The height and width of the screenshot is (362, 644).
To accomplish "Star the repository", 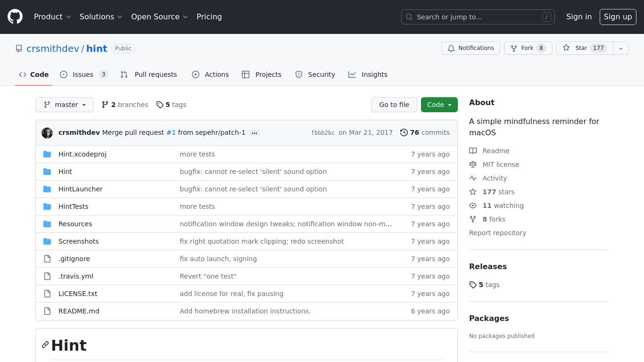I will click(585, 48).
